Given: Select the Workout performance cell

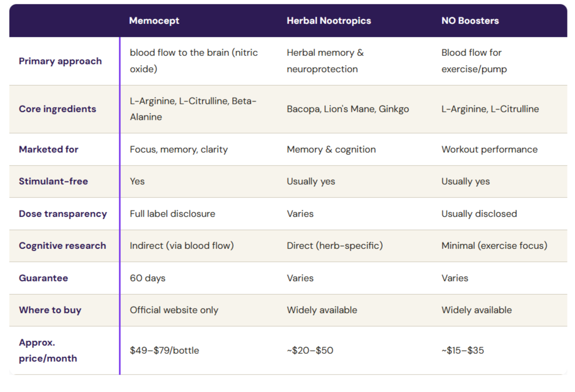Looking at the screenshot, I should (489, 149).
